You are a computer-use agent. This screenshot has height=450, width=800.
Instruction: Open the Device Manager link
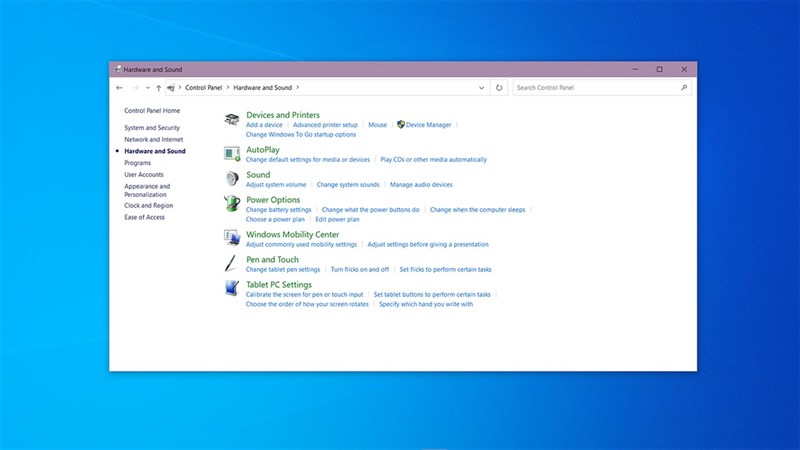click(x=428, y=125)
